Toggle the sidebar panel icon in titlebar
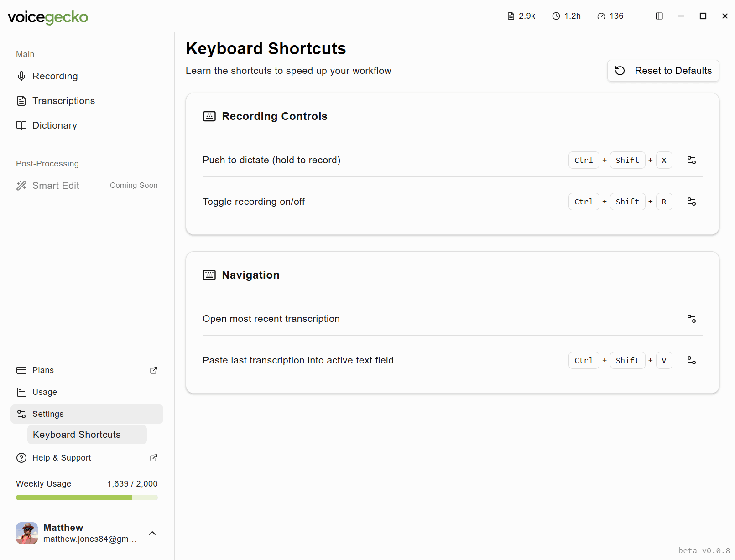The width and height of the screenshot is (735, 560). pyautogui.click(x=659, y=16)
